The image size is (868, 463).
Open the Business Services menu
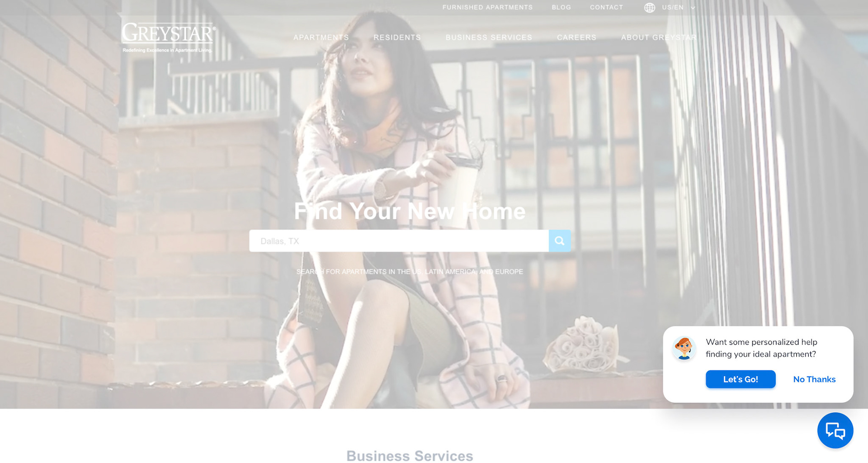(x=489, y=38)
